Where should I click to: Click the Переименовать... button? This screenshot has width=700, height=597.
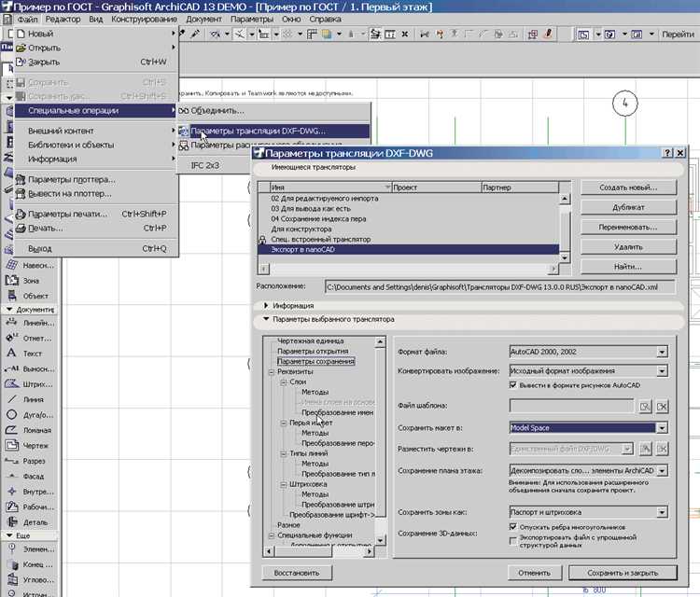pos(628,227)
